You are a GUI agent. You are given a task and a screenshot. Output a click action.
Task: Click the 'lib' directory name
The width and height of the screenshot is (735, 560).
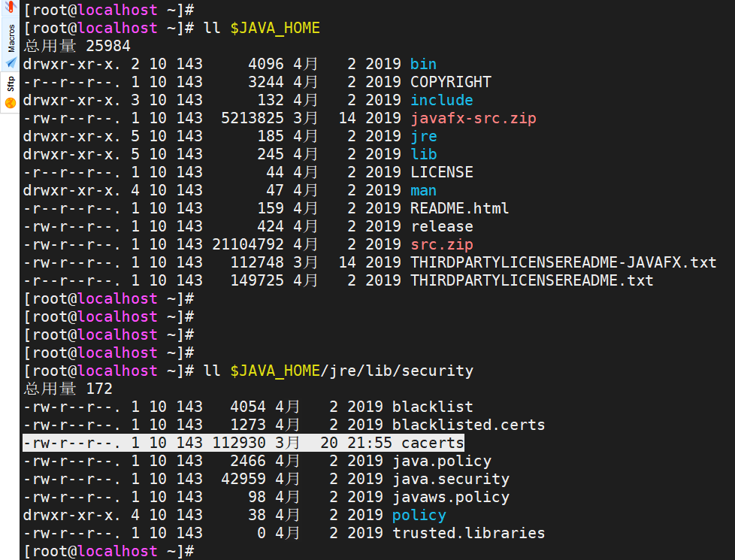tap(423, 154)
